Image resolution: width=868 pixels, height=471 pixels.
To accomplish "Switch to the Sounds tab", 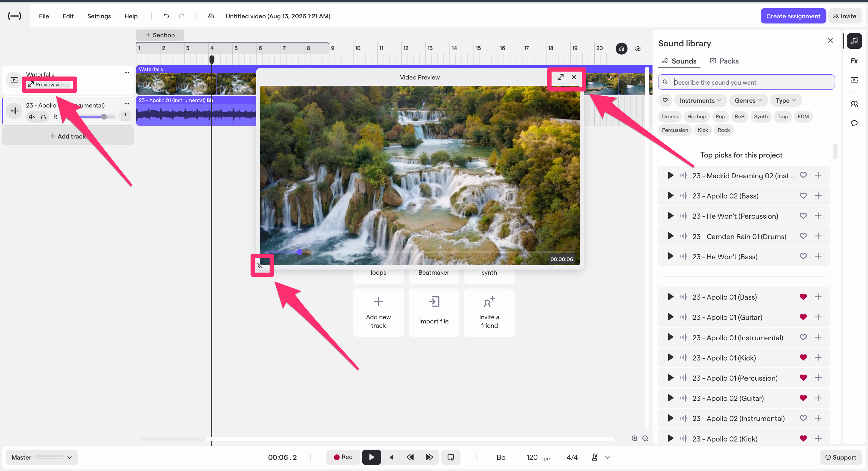I will tap(679, 61).
